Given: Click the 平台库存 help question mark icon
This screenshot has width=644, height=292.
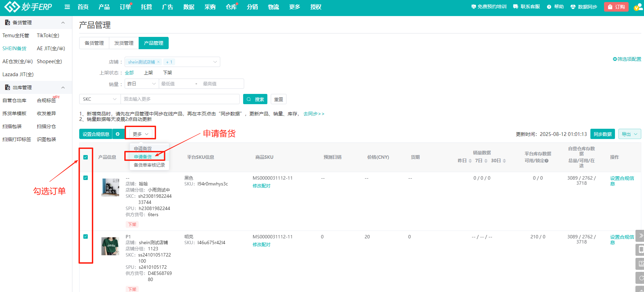Looking at the screenshot, I should 547,161.
